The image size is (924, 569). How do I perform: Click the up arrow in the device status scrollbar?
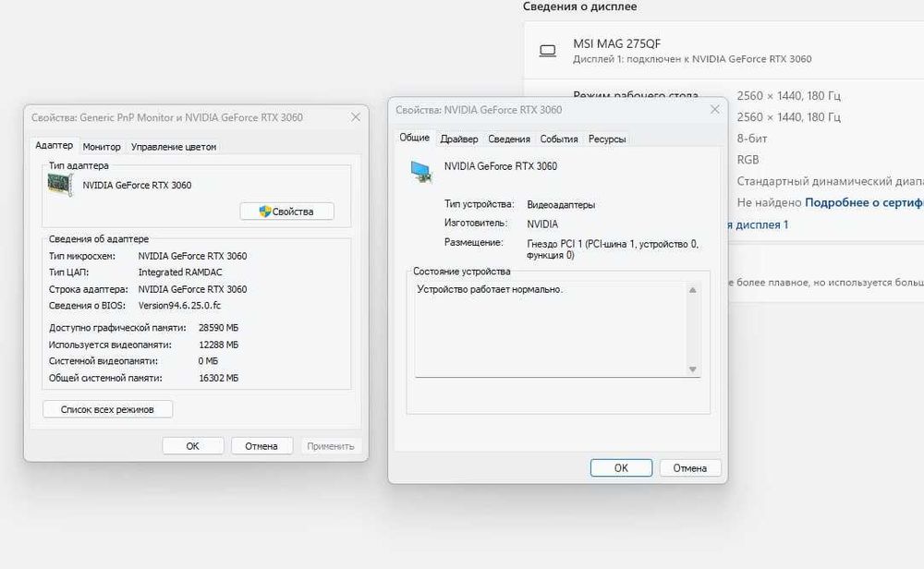693,290
